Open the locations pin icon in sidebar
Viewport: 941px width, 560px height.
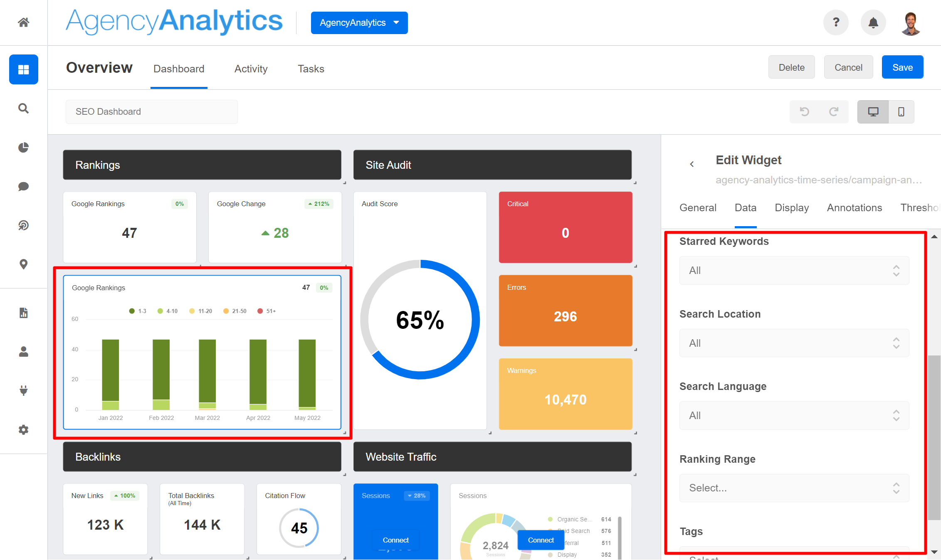[23, 264]
